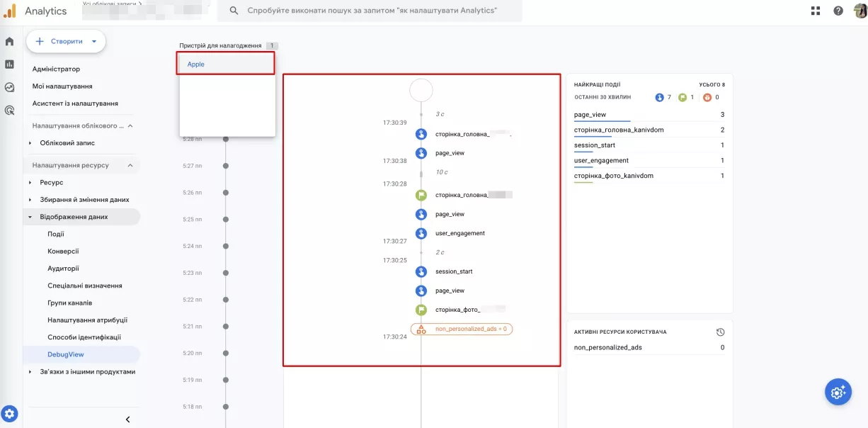This screenshot has height=428, width=868.
Task: Click the search field at the top
Action: click(371, 11)
